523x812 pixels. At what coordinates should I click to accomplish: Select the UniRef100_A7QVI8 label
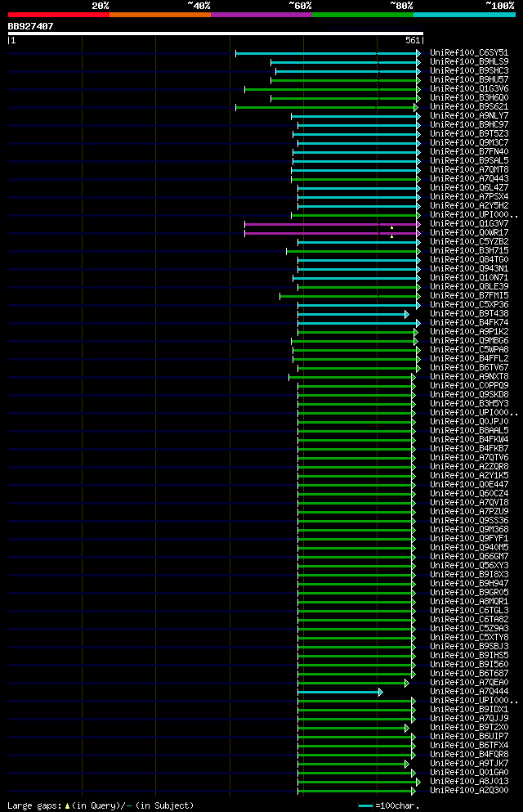pos(469,502)
